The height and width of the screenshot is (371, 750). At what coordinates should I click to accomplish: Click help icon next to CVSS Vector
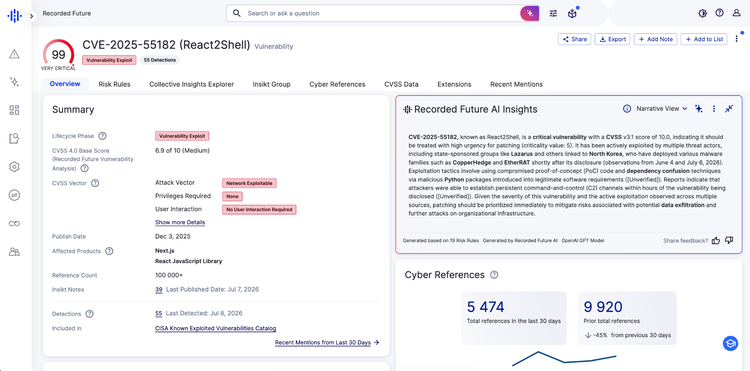(x=95, y=183)
